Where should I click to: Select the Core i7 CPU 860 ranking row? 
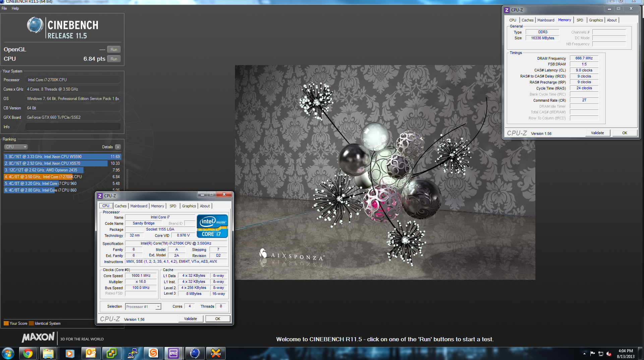[62, 190]
